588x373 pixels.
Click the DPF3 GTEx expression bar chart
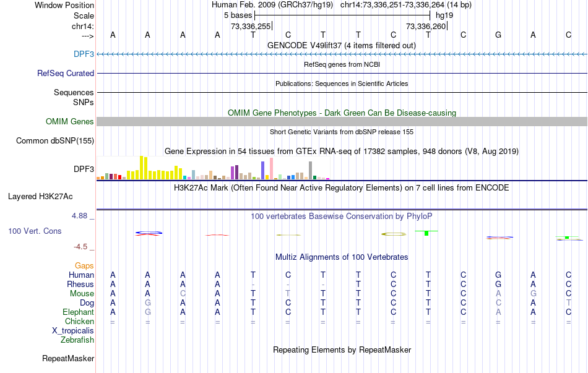coord(213,168)
